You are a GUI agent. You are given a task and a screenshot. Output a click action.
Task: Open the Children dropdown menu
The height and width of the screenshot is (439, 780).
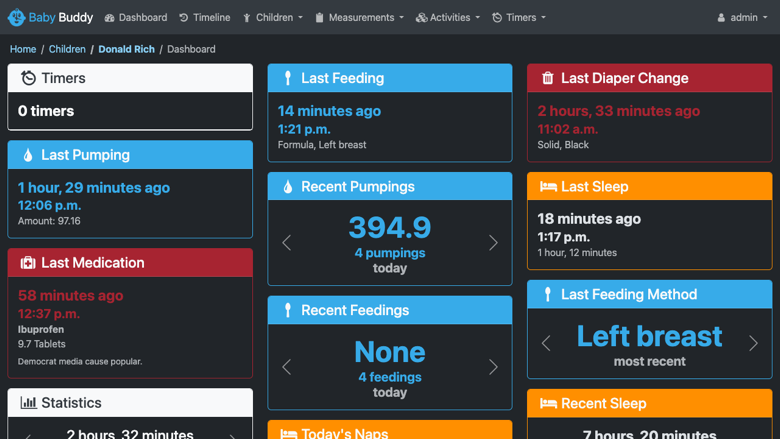(x=273, y=18)
